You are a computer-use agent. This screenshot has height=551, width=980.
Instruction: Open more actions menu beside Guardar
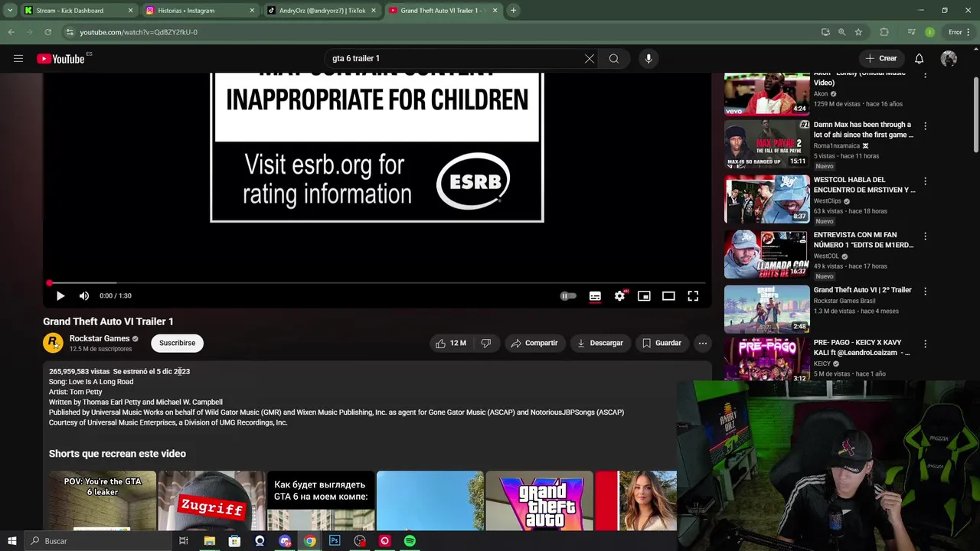pyautogui.click(x=703, y=343)
